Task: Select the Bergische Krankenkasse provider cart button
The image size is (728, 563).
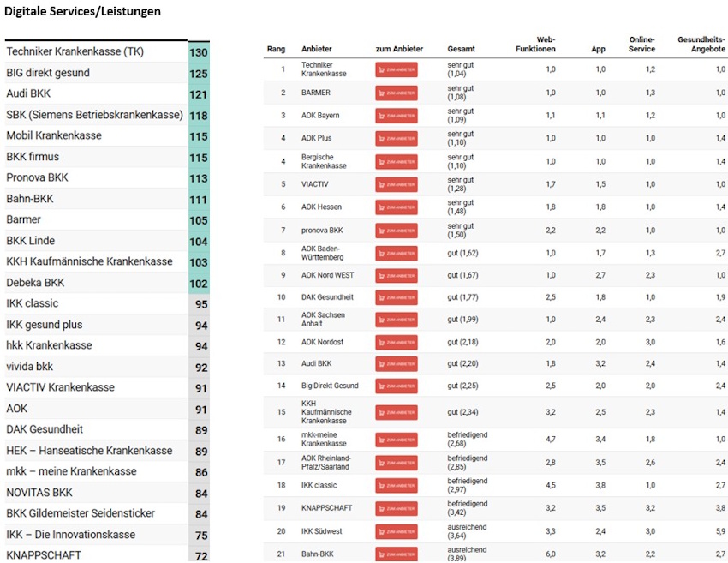Action: tap(396, 161)
